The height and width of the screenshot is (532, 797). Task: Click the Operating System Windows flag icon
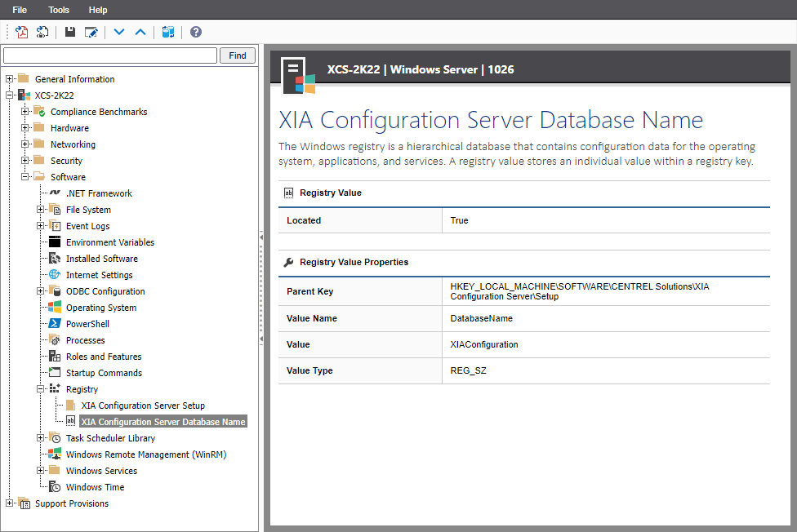point(55,307)
